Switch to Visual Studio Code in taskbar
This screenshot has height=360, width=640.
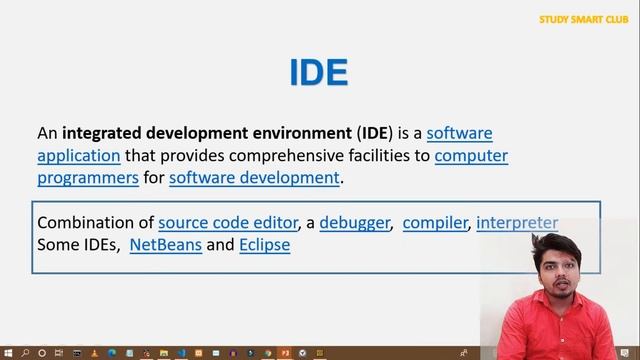[181, 353]
